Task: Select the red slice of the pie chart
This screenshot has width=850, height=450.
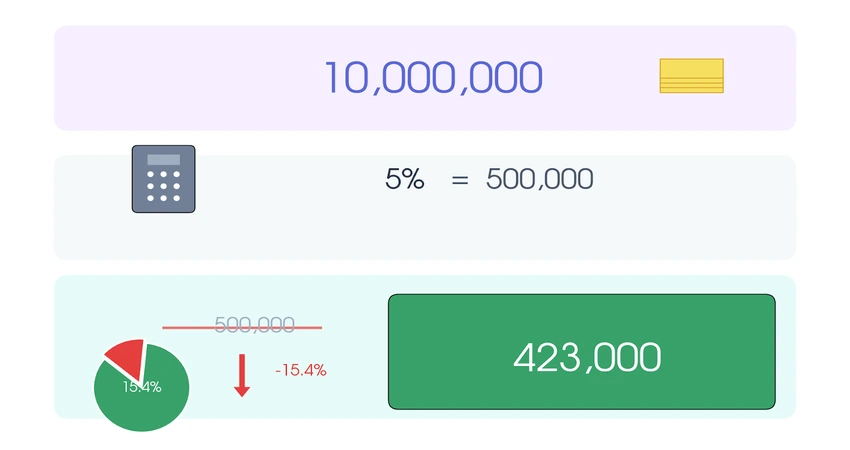Action: [x=127, y=354]
